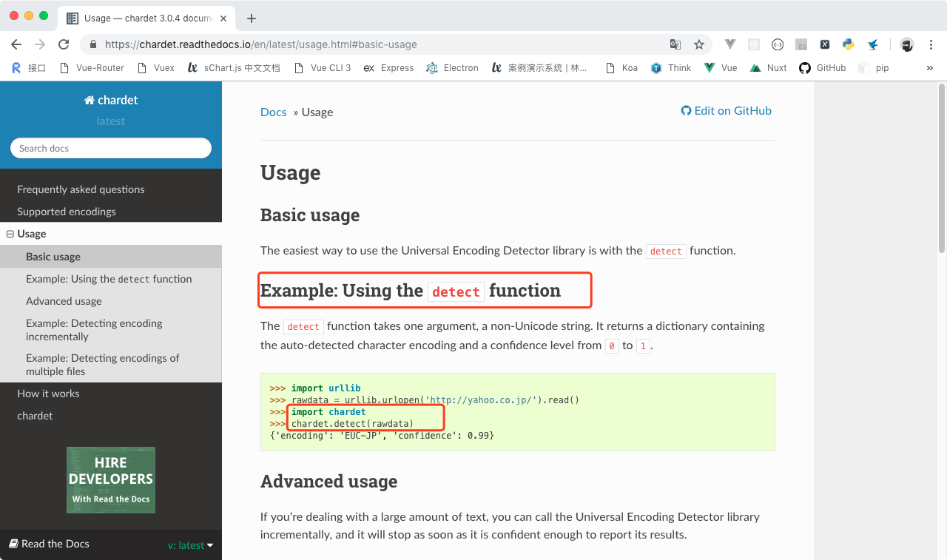This screenshot has width=947, height=560.
Task: Click the page vertical scrollbar
Action: (941, 167)
